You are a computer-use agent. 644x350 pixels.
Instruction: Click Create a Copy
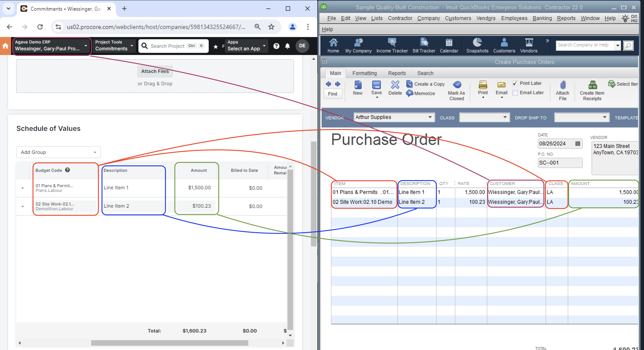pyautogui.click(x=425, y=84)
